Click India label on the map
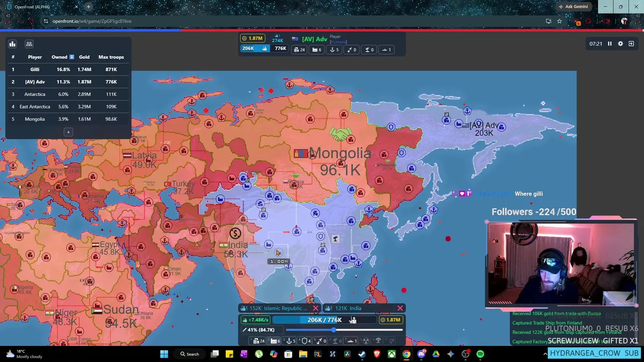This screenshot has width=644, height=362. [238, 245]
